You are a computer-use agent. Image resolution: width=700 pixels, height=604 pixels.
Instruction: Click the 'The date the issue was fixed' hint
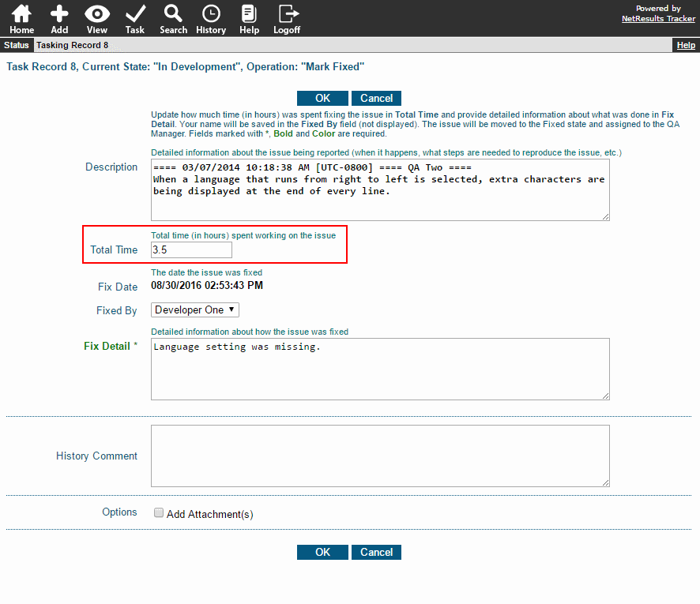(x=207, y=272)
